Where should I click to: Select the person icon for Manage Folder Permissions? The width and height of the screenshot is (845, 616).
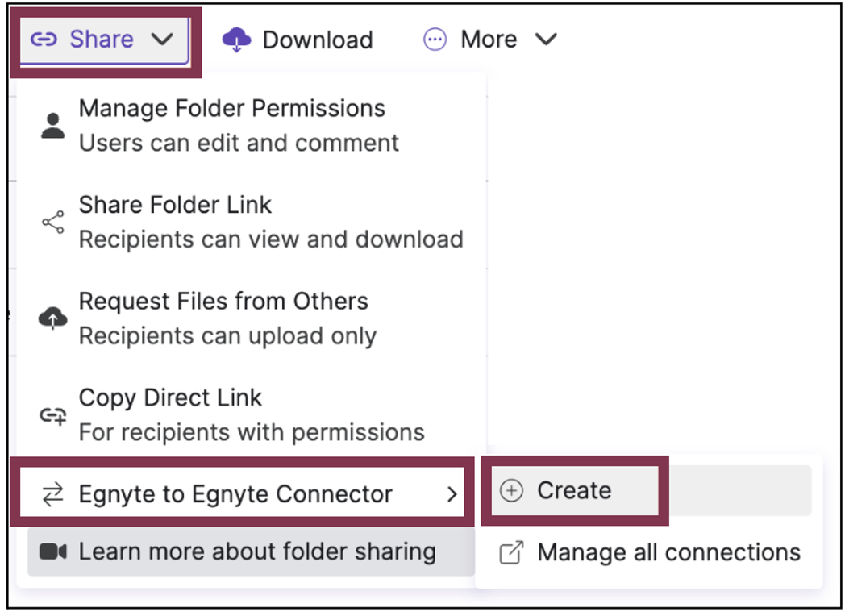pyautogui.click(x=52, y=125)
